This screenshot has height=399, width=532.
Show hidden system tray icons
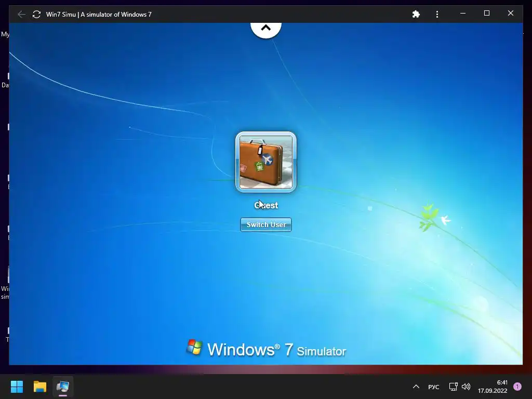[416, 387]
